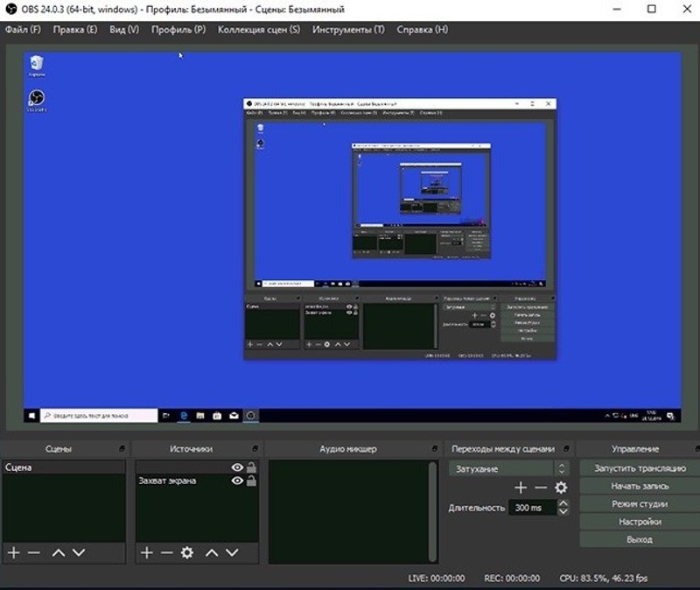Move the scene down in the Сцены list
This screenshot has height=590, width=700.
(x=79, y=552)
